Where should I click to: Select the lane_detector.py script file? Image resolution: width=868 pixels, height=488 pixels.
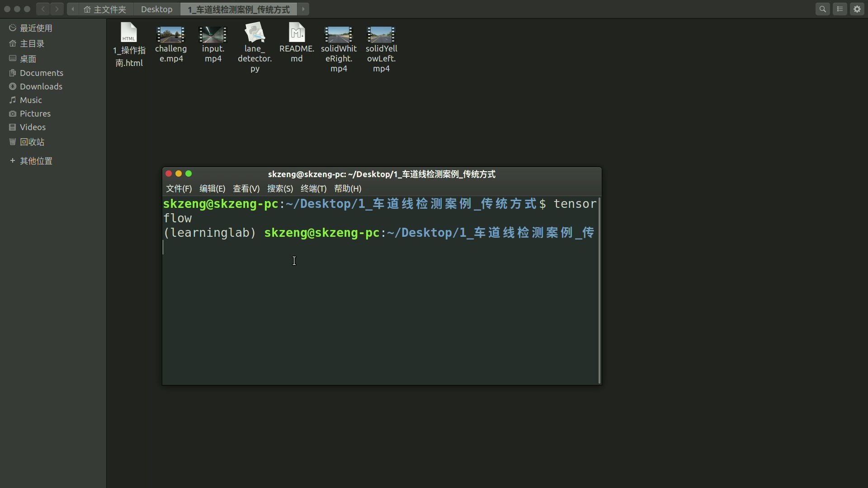coord(255,47)
